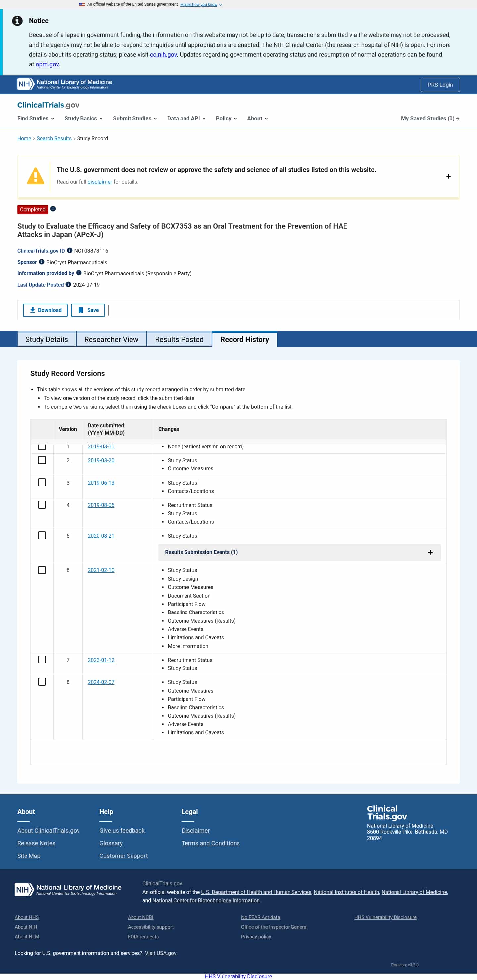Open the Submit Studies dropdown
The image size is (477, 980).
click(x=135, y=118)
